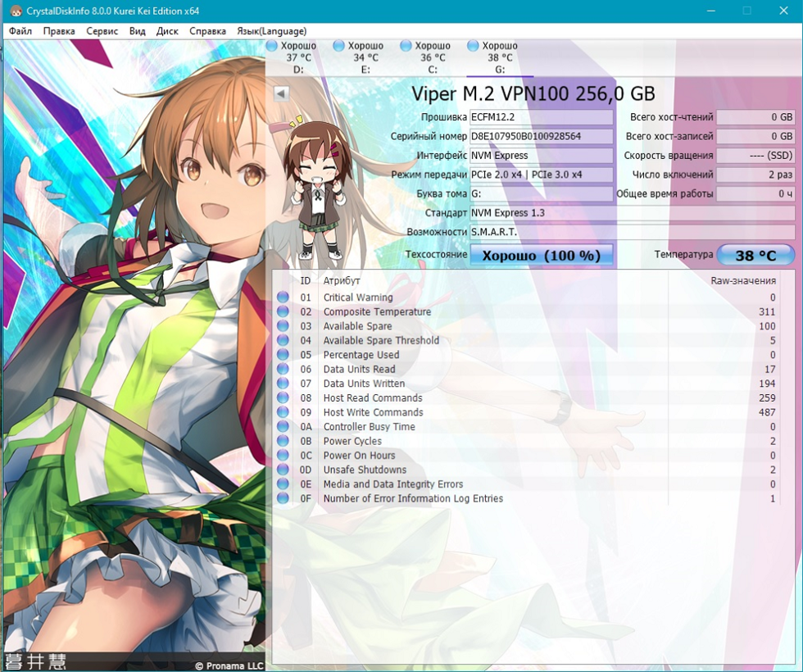The image size is (803, 672).
Task: Switch to drive E: 34 °C tab
Action: pyautogui.click(x=365, y=57)
